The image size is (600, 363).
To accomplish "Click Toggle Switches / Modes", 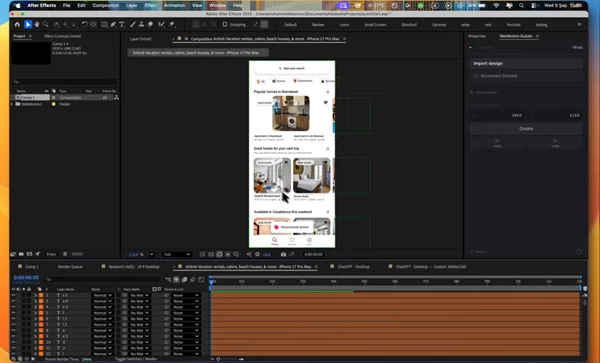I will click(x=136, y=359).
